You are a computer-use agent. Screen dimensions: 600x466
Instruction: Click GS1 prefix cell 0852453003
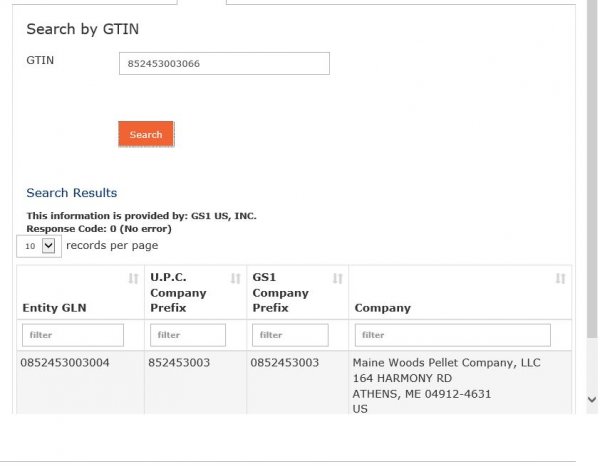[284, 362]
